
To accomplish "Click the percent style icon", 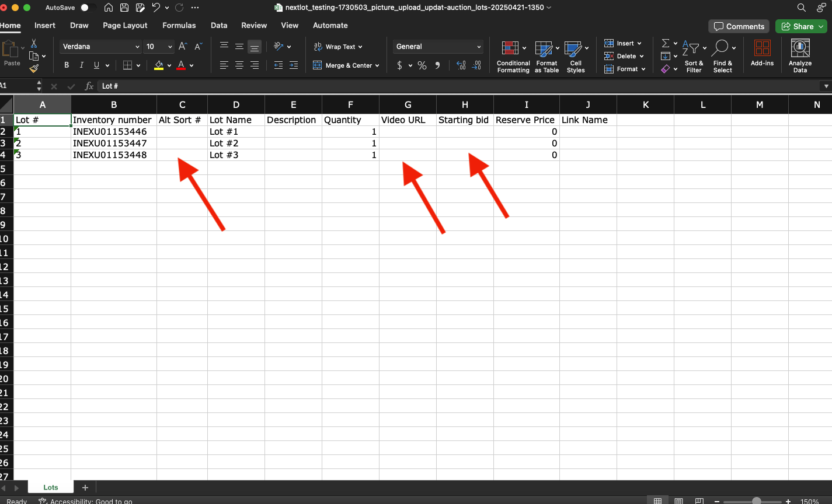I will [x=422, y=65].
